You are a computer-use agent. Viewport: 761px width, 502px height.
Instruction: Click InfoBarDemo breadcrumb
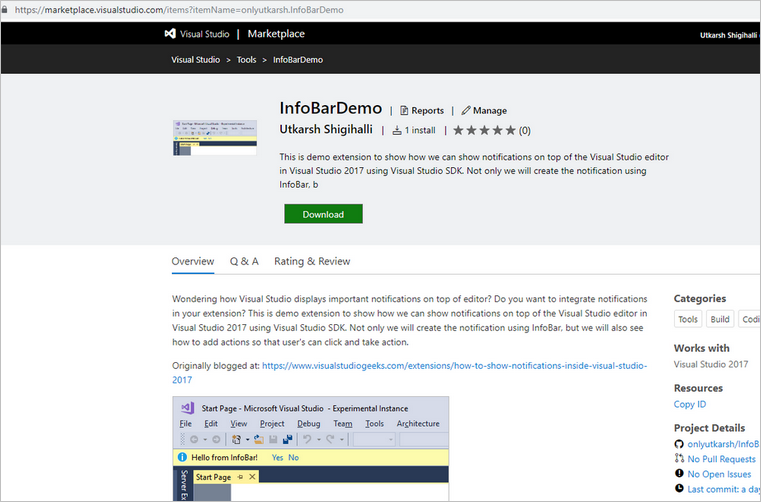[x=298, y=60]
